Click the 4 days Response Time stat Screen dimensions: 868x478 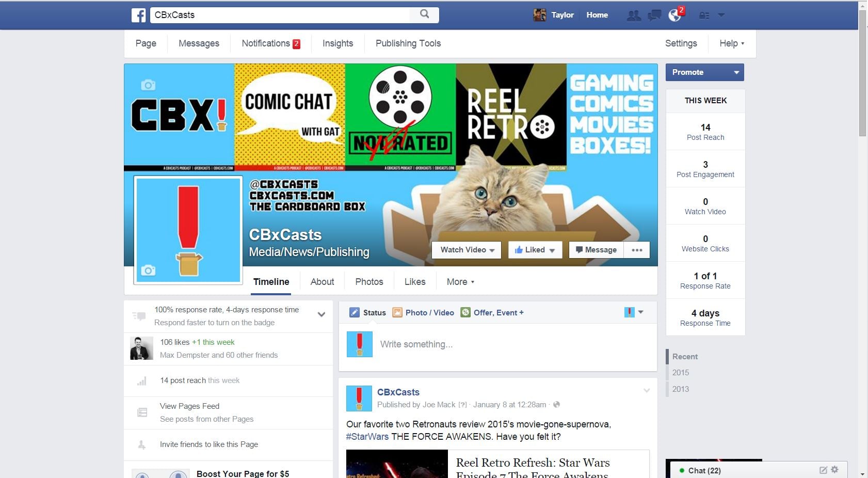705,317
